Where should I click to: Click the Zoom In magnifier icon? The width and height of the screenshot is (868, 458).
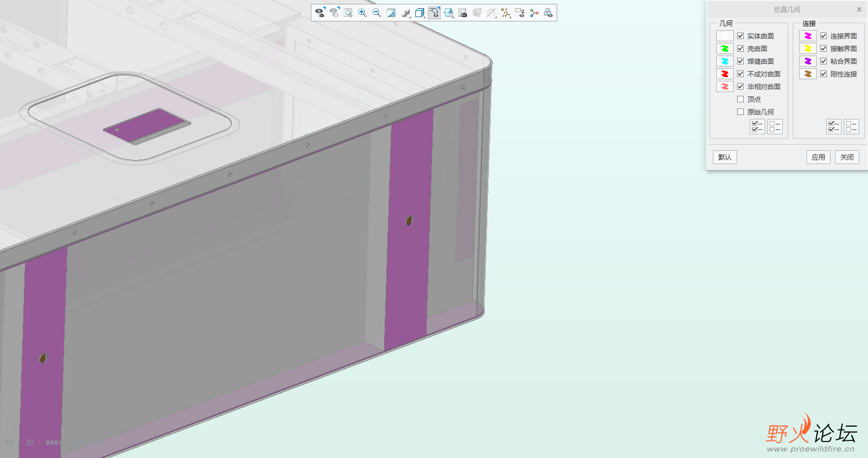pyautogui.click(x=362, y=13)
